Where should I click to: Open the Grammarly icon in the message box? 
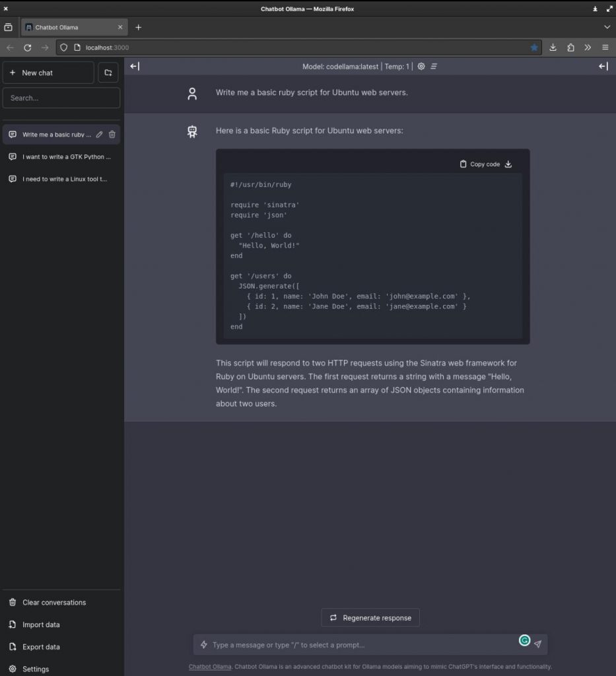click(524, 640)
